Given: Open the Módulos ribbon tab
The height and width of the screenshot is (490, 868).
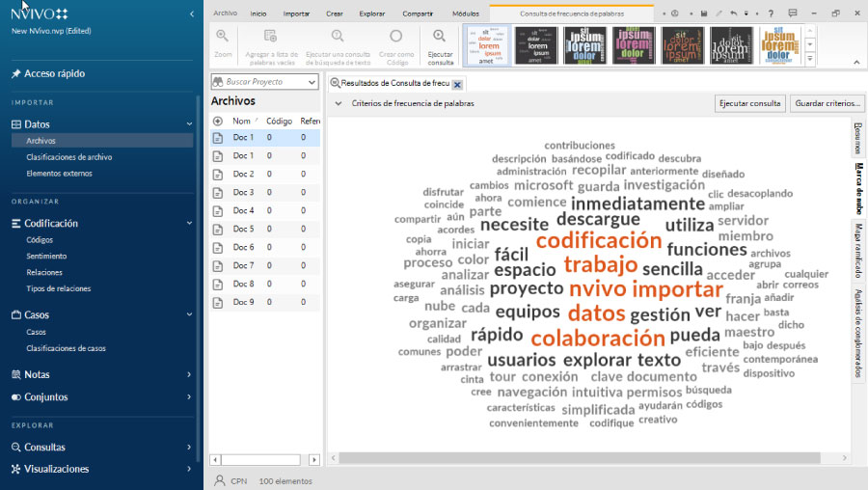Looking at the screenshot, I should click(x=466, y=14).
